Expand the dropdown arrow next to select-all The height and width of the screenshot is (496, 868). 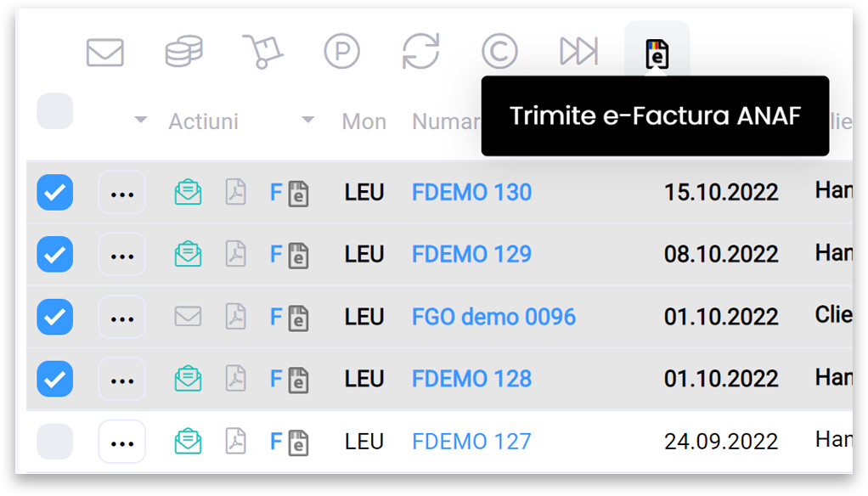[139, 120]
